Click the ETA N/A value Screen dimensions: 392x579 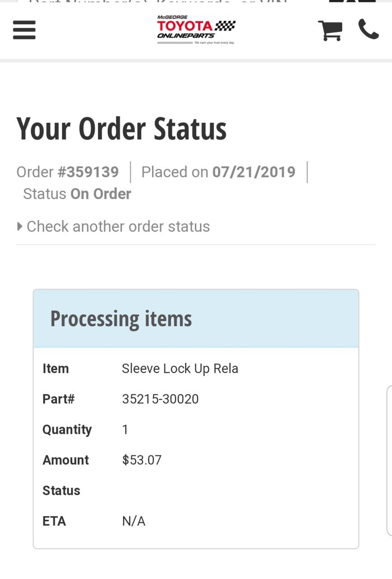[x=134, y=521]
